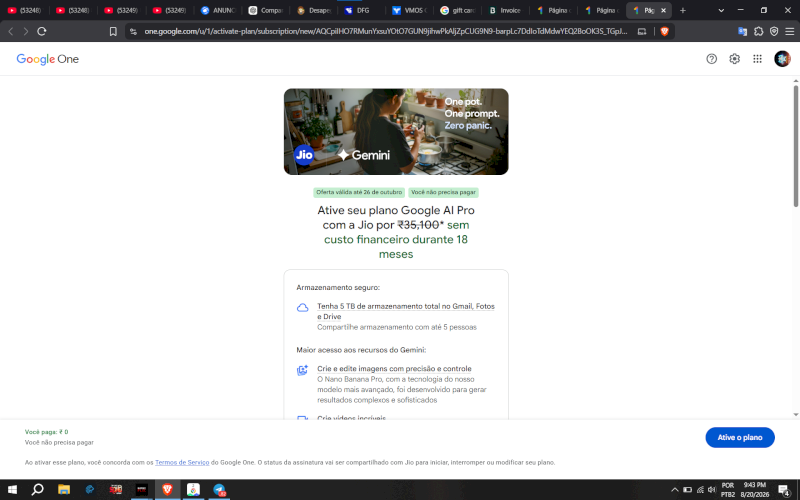Click 'Maior acesso aos recursos do Gemini' heading
The width and height of the screenshot is (800, 500).
coord(361,350)
